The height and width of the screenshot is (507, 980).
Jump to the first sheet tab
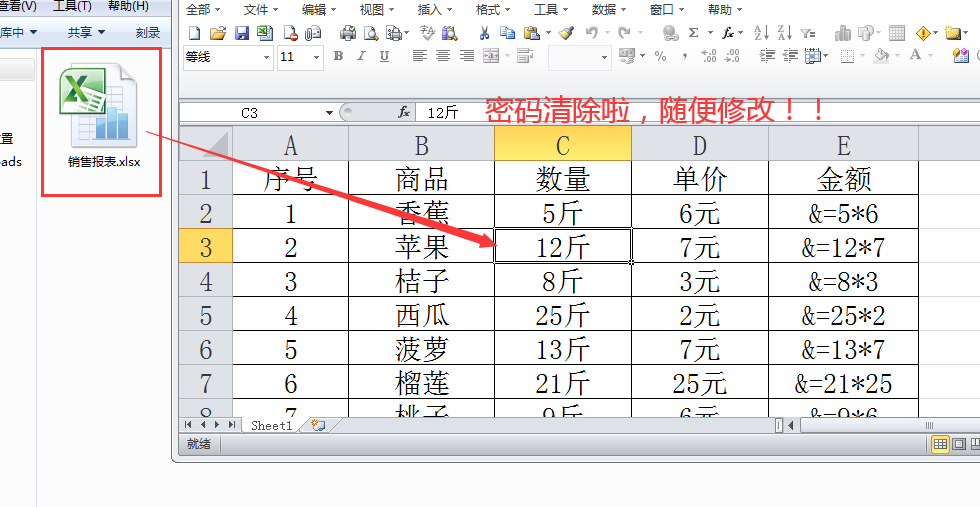pos(188,424)
